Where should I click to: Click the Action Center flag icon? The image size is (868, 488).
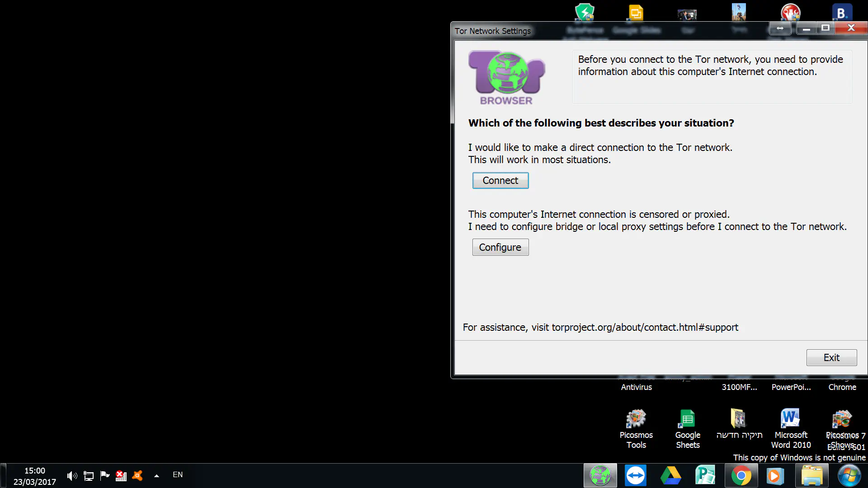tap(105, 475)
